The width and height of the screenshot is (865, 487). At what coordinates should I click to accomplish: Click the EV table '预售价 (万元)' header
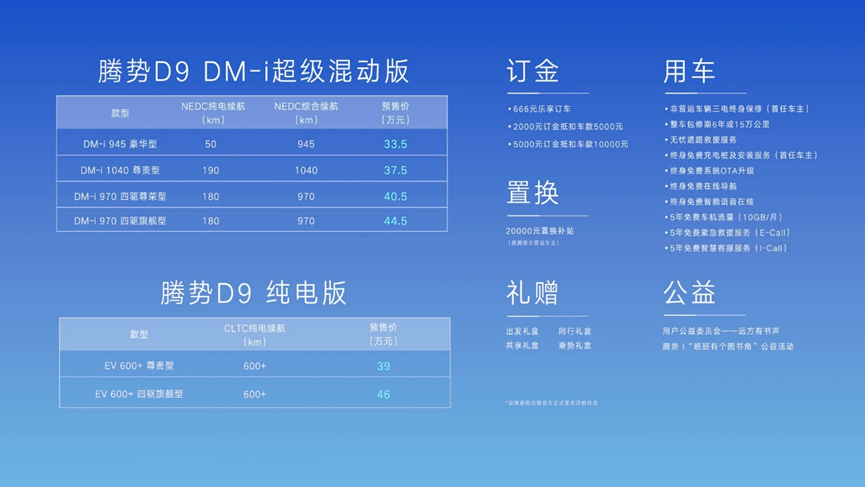(x=383, y=335)
